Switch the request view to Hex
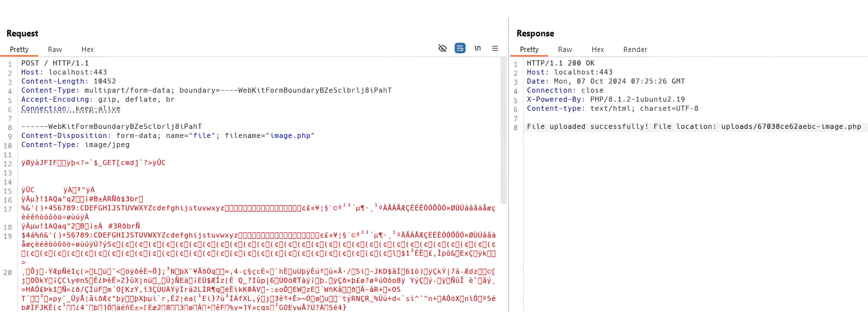The width and height of the screenshot is (868, 329). click(x=87, y=49)
